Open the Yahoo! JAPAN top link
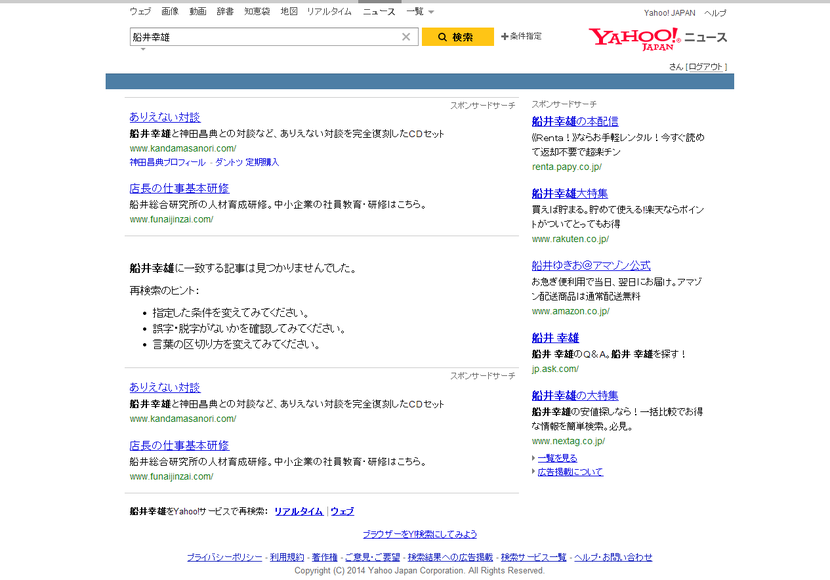Screen dimensions: 830x580 (x=669, y=13)
